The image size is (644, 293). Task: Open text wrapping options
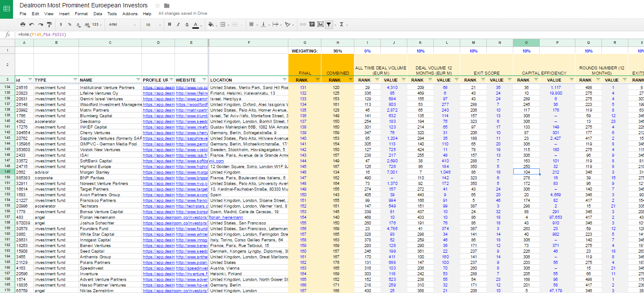[x=276, y=25]
